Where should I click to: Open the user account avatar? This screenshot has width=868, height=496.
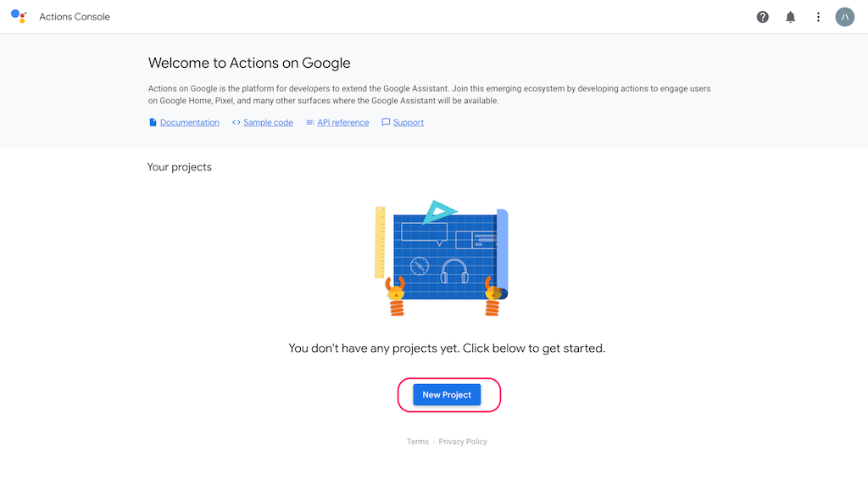tap(845, 17)
